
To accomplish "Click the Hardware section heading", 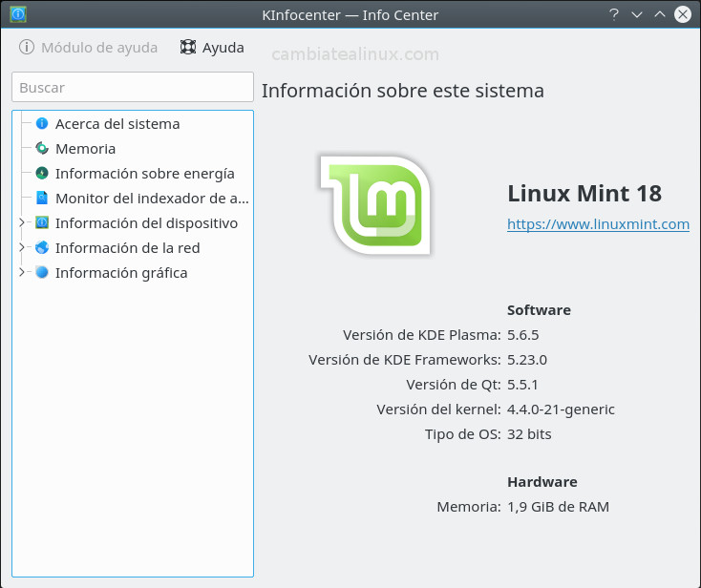I will click(542, 482).
